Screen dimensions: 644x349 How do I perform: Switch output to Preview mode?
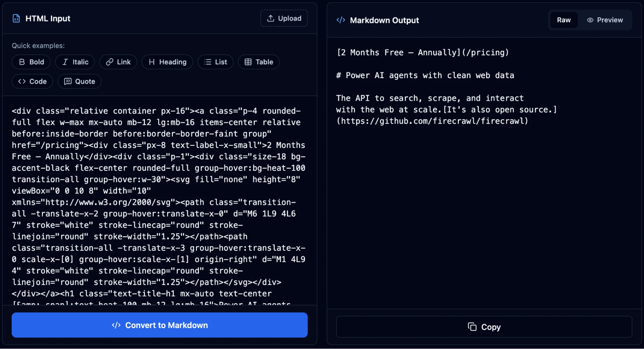pos(606,20)
